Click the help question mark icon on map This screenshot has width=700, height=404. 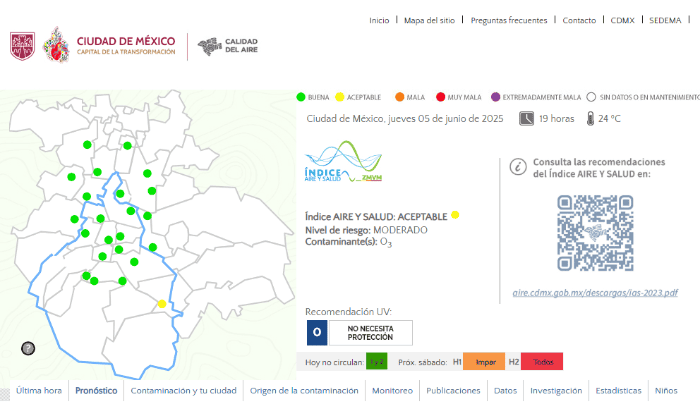pyautogui.click(x=28, y=348)
